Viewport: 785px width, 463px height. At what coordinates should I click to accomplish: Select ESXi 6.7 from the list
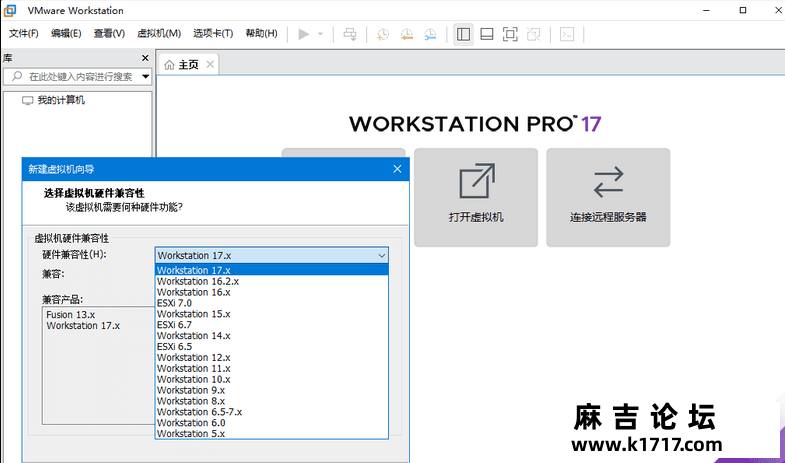point(272,325)
